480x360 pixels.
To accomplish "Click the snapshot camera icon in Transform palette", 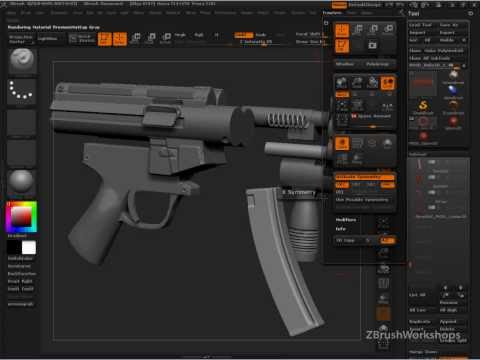I will click(x=373, y=45).
